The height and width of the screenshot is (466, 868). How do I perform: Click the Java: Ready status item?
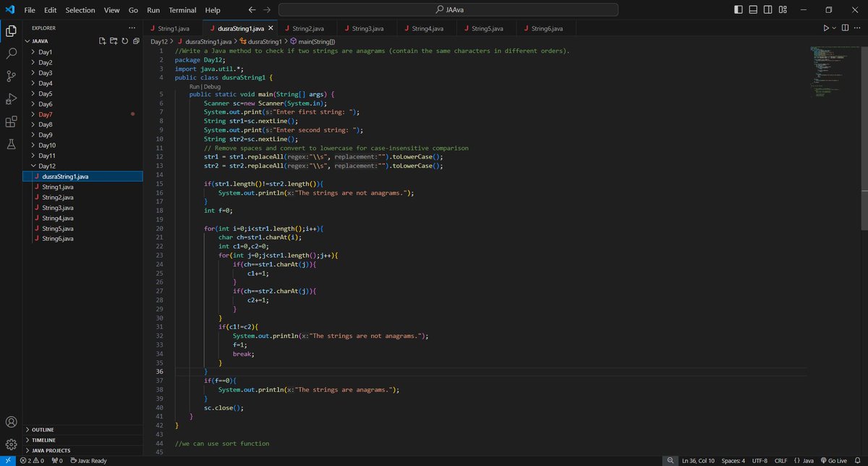[x=88, y=460]
